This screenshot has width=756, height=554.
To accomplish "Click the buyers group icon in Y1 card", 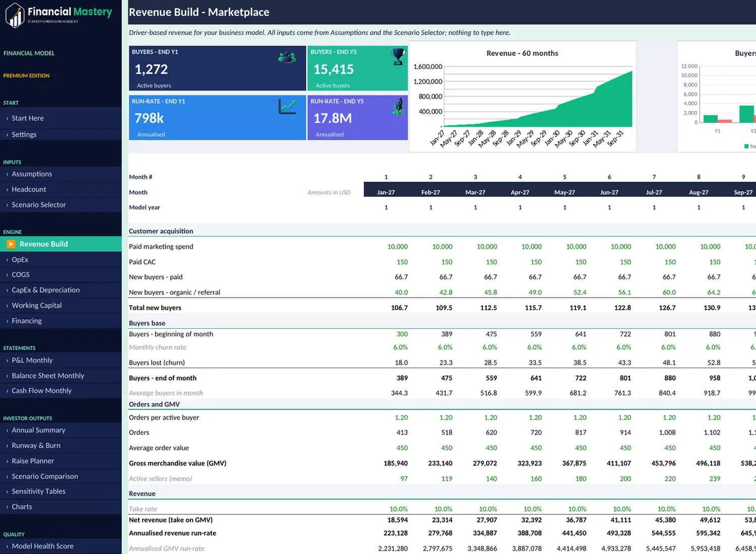I will (x=287, y=57).
